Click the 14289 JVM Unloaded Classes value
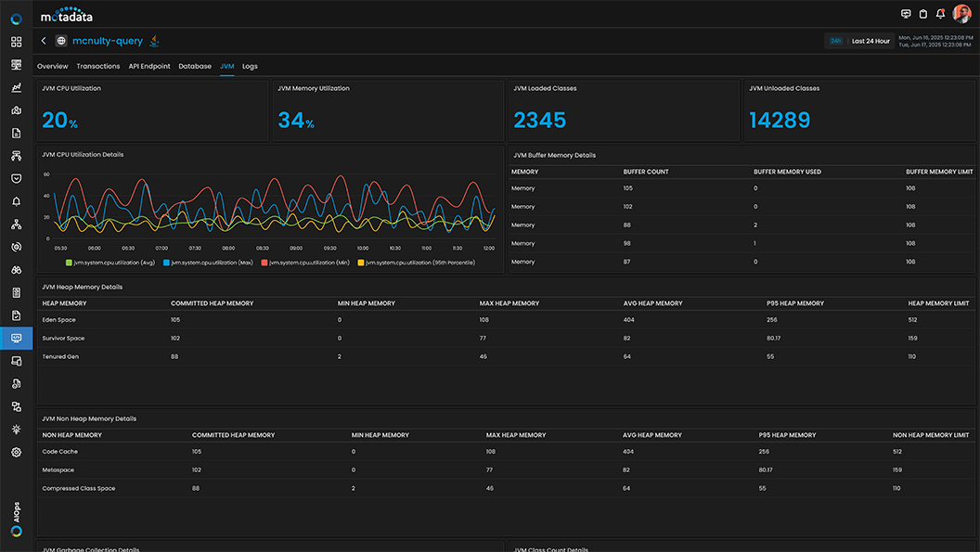The image size is (980, 552). [x=780, y=120]
